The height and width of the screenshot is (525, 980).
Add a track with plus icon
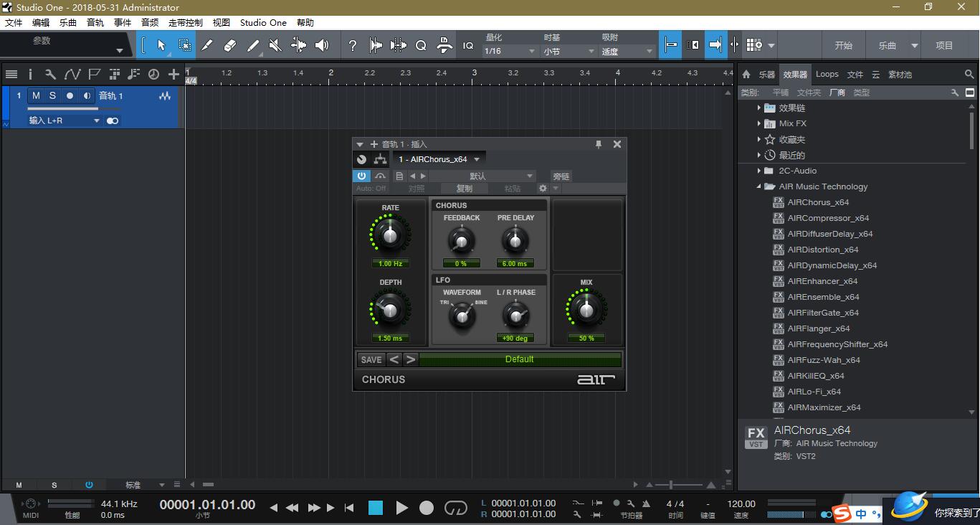point(173,74)
